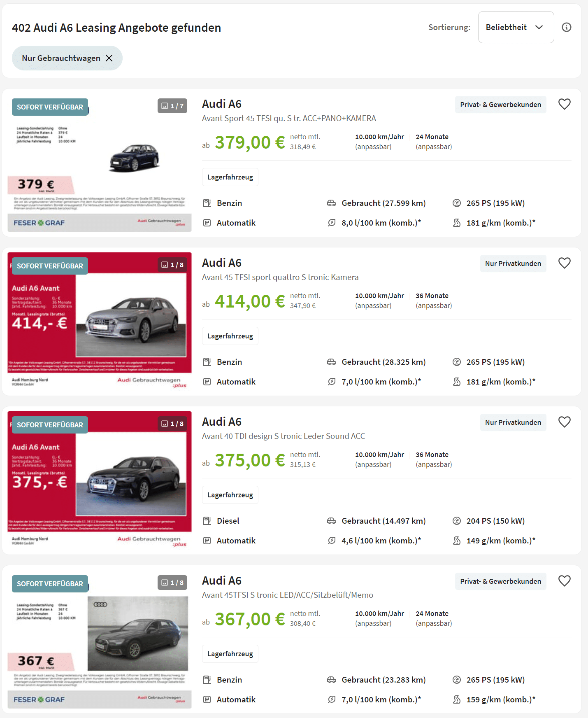Screen dimensions: 588x718
Task: Click gearbox icon in 414,00 € offer
Action: pos(207,382)
